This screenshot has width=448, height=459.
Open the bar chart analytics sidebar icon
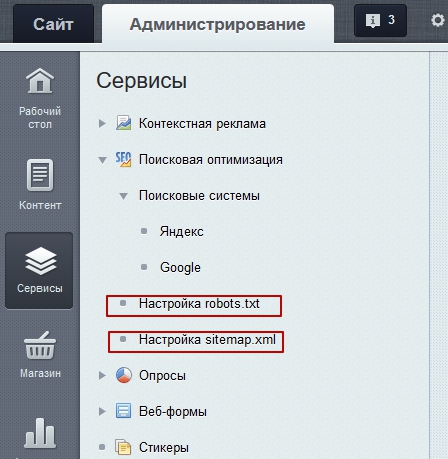[x=40, y=433]
